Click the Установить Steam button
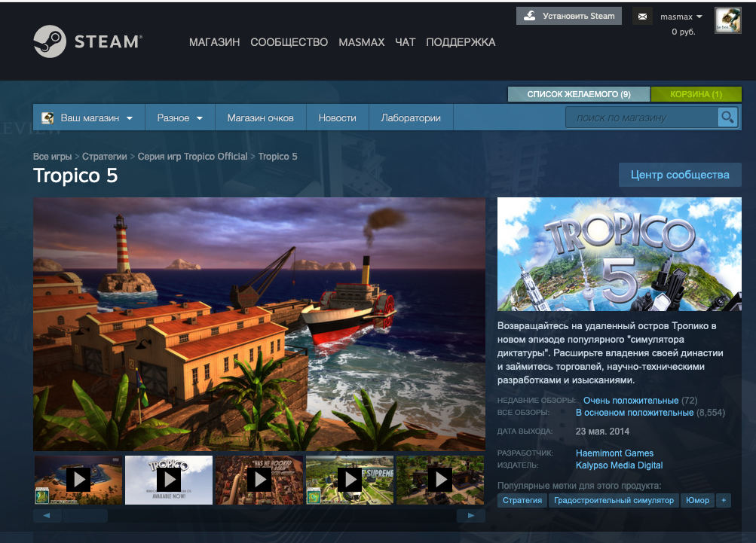 click(x=569, y=16)
